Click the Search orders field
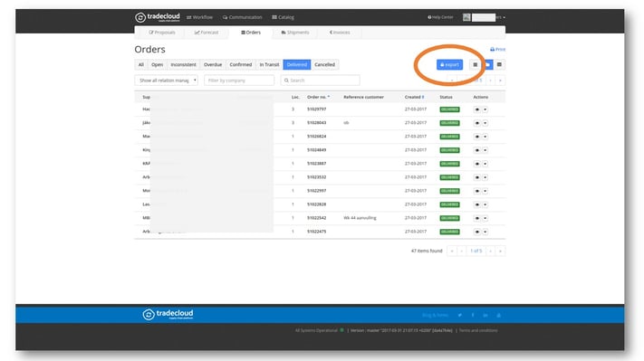The width and height of the screenshot is (644, 361). coord(320,81)
